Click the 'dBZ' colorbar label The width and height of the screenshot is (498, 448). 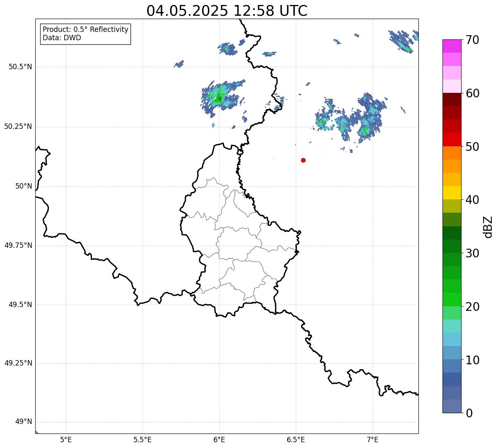click(488, 226)
